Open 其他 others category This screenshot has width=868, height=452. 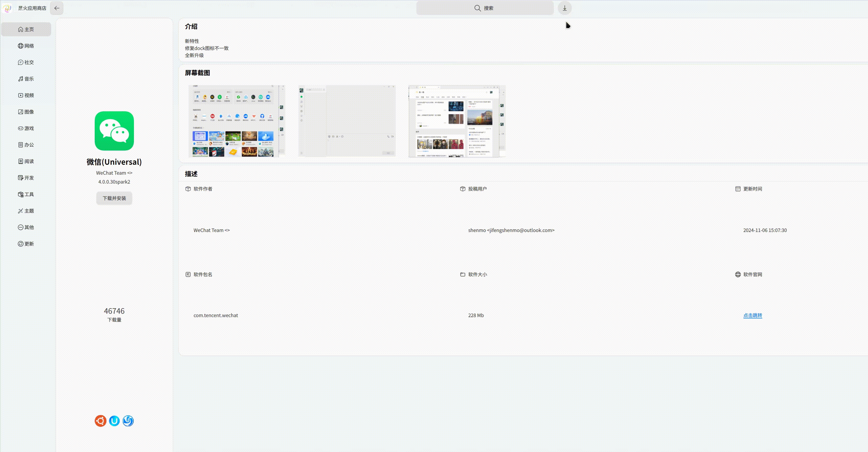click(26, 227)
